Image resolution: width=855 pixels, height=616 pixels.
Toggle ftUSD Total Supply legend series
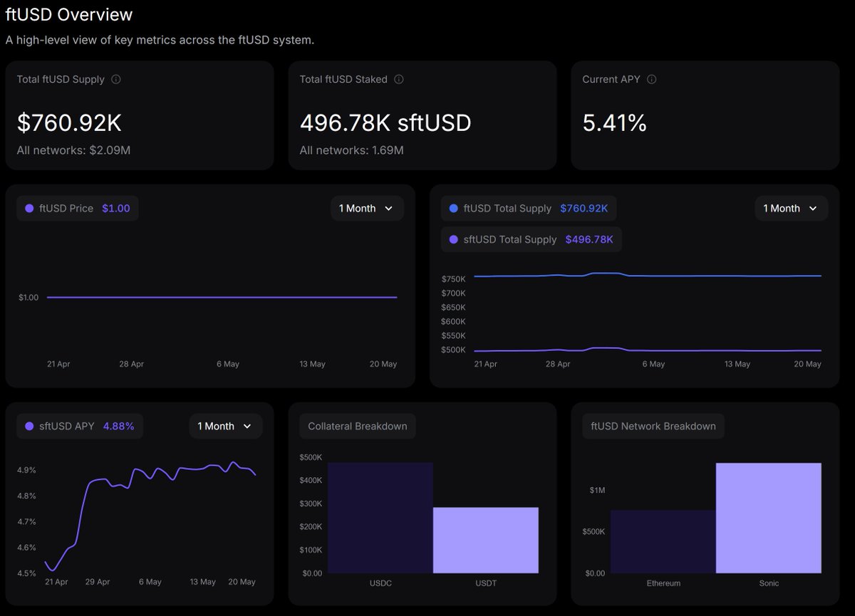coord(529,208)
